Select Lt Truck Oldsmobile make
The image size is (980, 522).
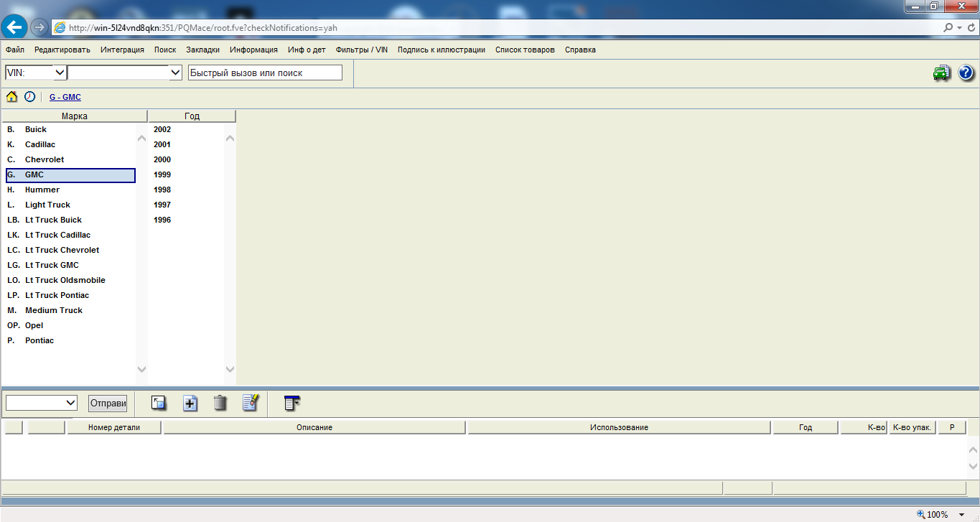[70, 280]
